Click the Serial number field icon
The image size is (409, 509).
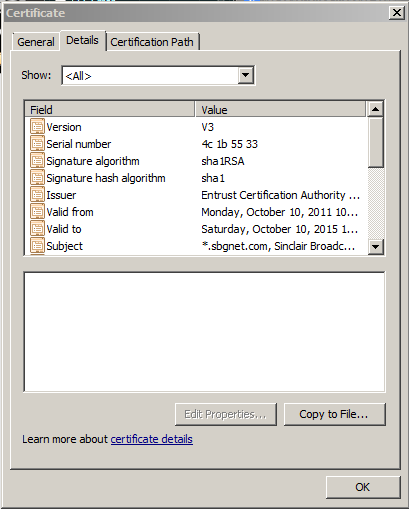[37, 144]
